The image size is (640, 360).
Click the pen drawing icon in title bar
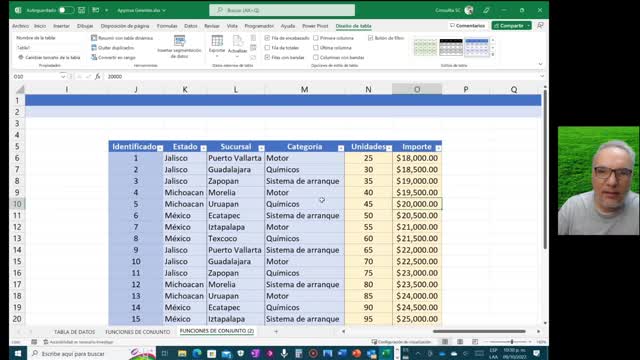tap(487, 10)
